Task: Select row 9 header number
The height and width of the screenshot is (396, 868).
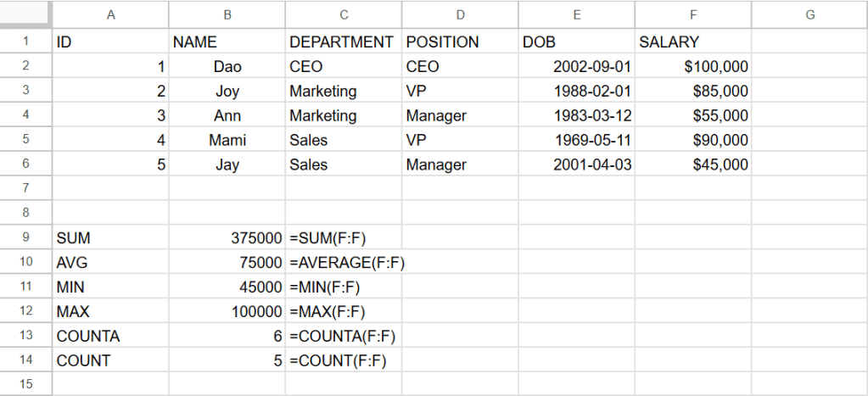Action: [x=25, y=239]
